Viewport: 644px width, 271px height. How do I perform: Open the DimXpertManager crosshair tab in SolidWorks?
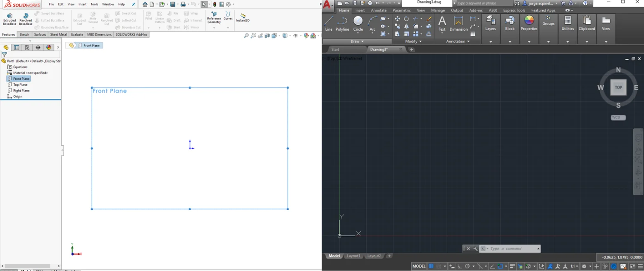click(38, 48)
